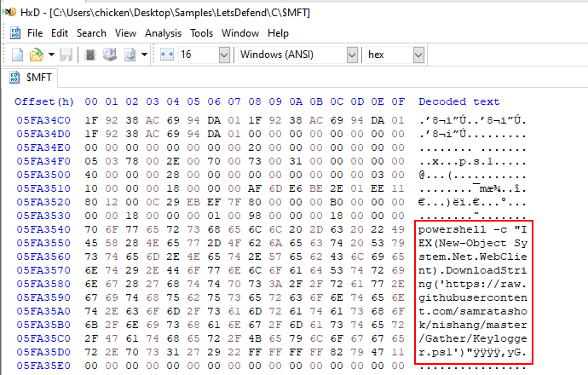Click the HxD app icon in title bar

coord(9,13)
